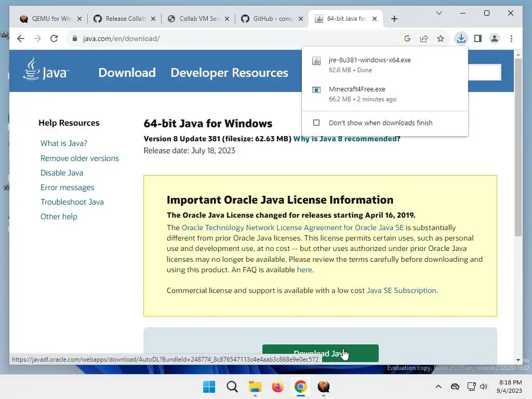This screenshot has height=399, width=532.
Task: Click the scrollbar up arrow
Action: pyautogui.click(x=518, y=54)
